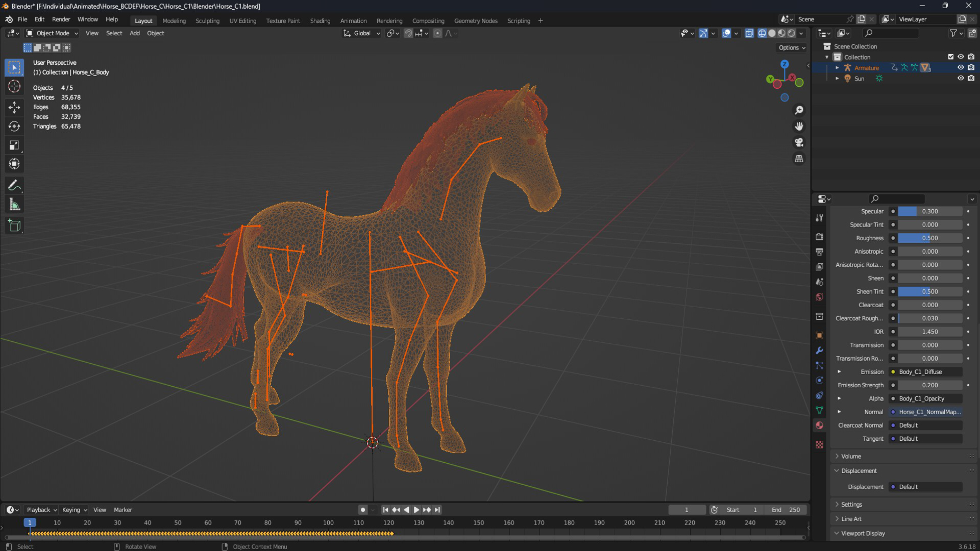Open viewport Options button
Viewport: 980px width, 551px height.
coord(792,47)
